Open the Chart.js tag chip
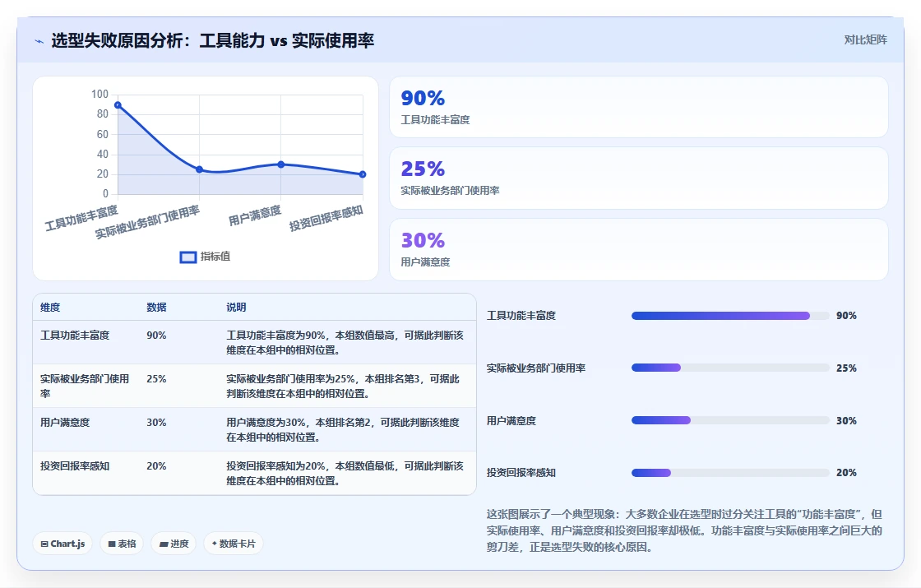The image size is (921, 588). 62,544
